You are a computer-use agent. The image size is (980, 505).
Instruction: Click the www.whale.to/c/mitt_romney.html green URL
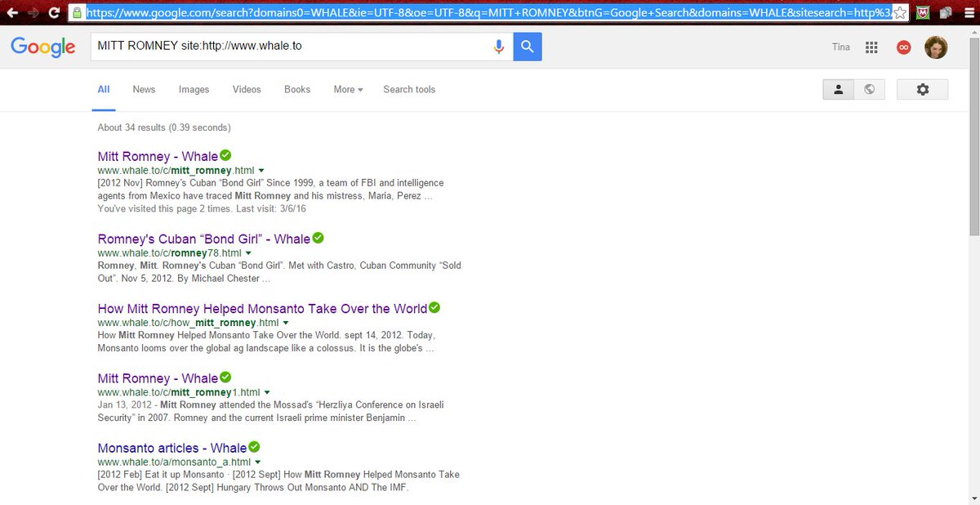[176, 171]
